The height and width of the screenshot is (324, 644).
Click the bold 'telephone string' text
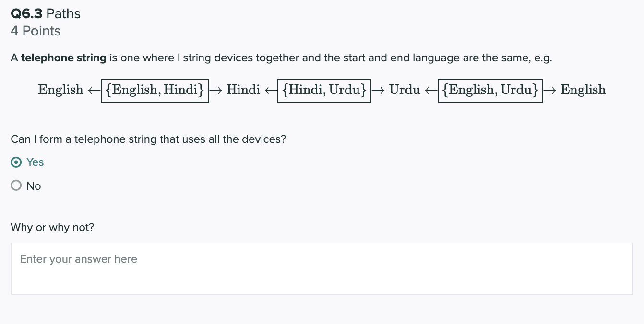[x=64, y=58]
